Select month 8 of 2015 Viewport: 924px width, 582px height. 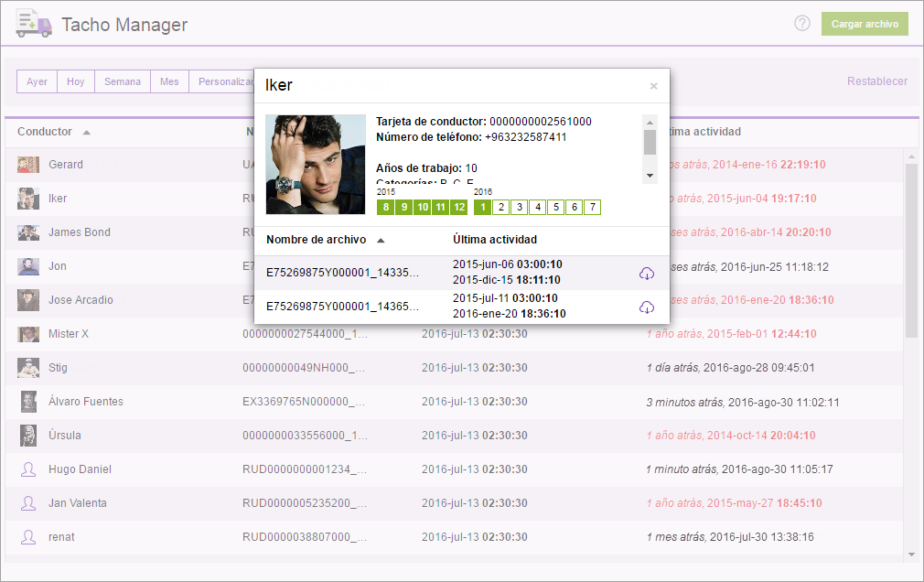click(385, 207)
